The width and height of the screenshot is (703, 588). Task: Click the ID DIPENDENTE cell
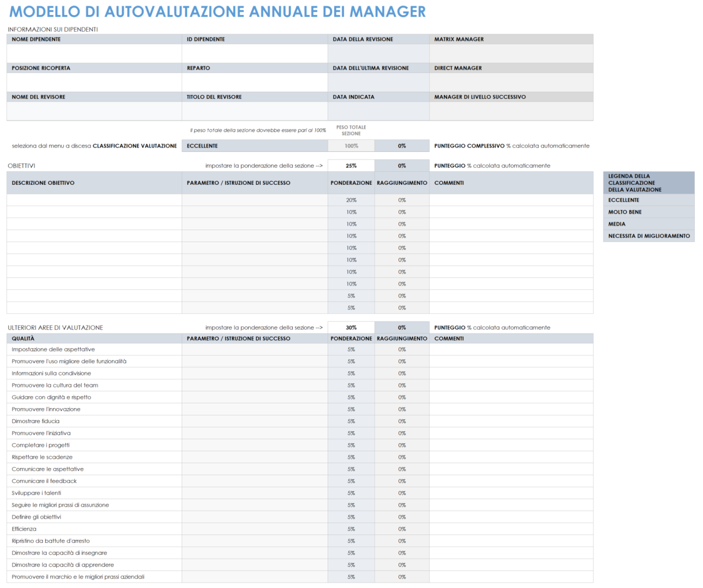[x=254, y=52]
